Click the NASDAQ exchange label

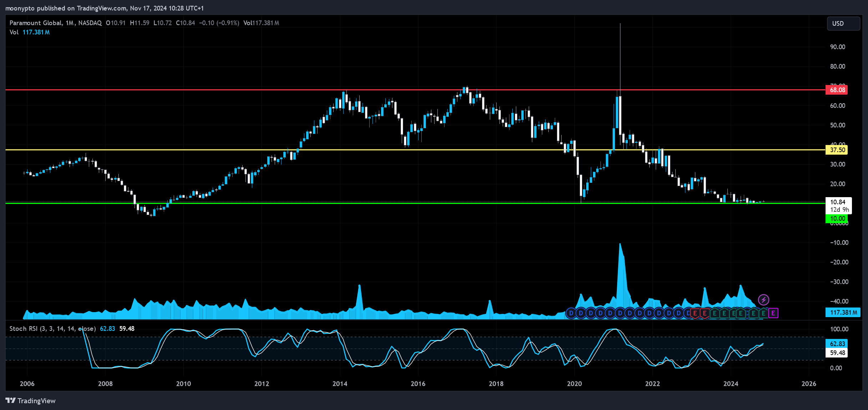pyautogui.click(x=90, y=23)
